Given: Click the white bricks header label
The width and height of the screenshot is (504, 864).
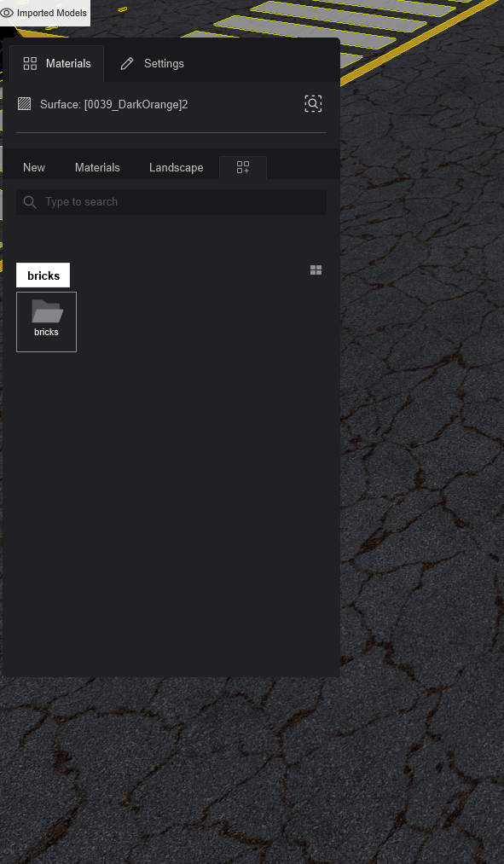Looking at the screenshot, I should tap(43, 275).
